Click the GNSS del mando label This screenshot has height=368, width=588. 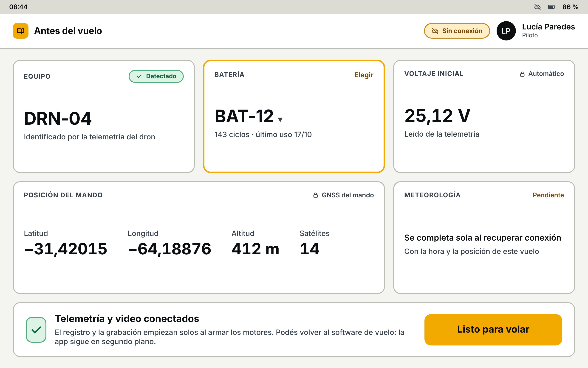[x=348, y=195]
